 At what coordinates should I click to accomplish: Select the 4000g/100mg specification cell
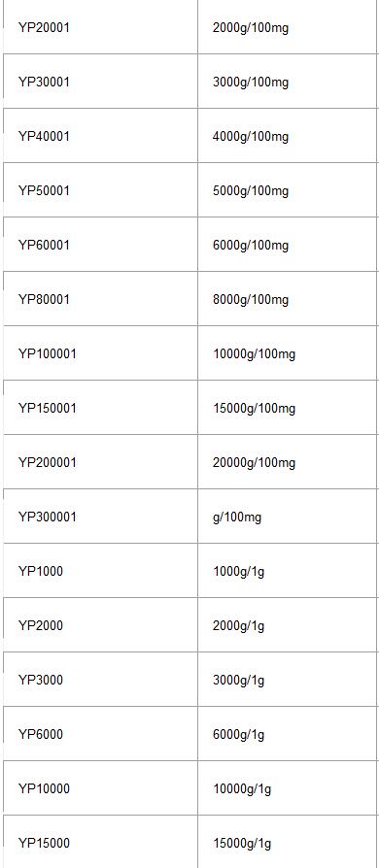(288, 136)
